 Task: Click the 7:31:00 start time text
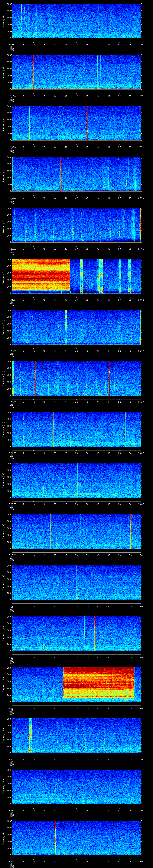[12, 810]
